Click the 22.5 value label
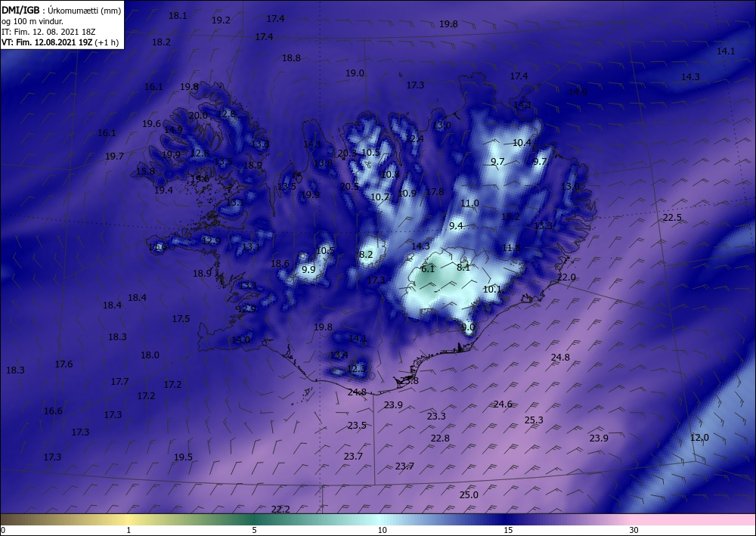The image size is (756, 536). (672, 218)
